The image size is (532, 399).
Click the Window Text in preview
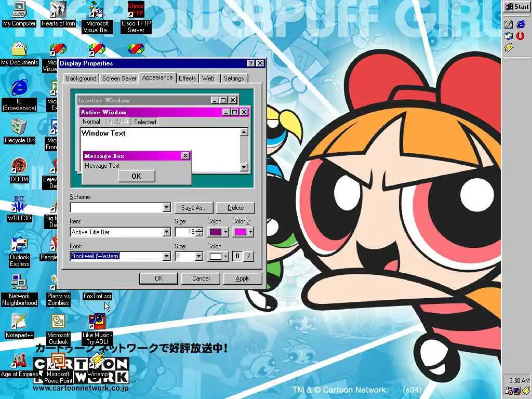tap(103, 134)
